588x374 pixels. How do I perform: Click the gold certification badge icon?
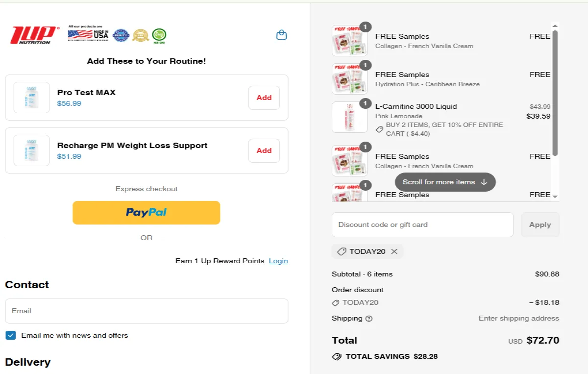[141, 35]
